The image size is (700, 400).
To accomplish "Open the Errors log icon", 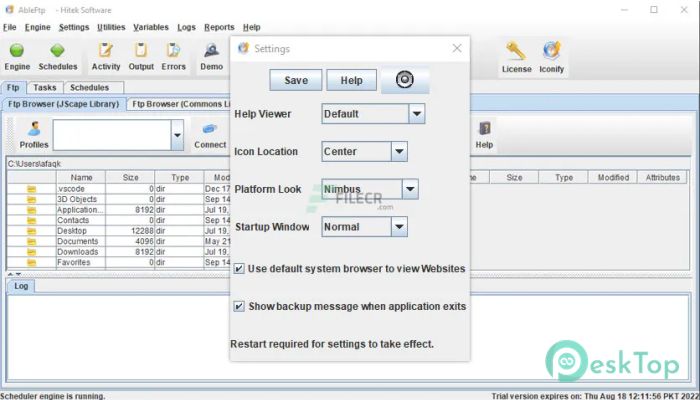I will [x=173, y=56].
